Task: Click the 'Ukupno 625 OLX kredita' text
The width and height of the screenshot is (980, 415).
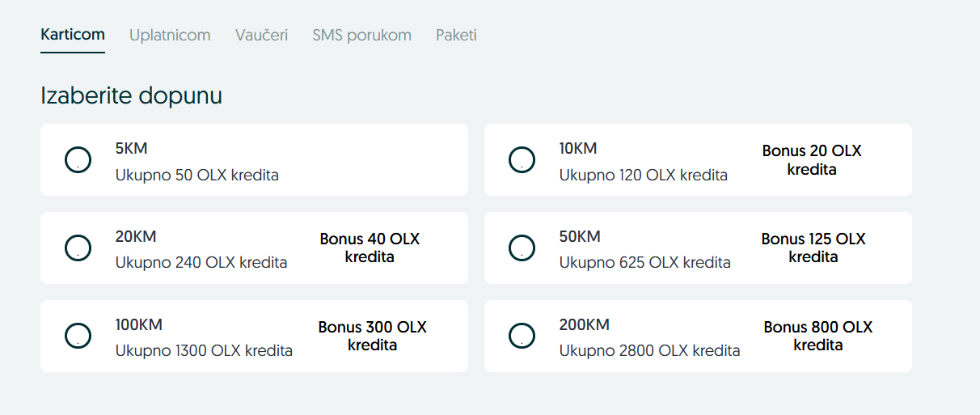Action: [645, 263]
